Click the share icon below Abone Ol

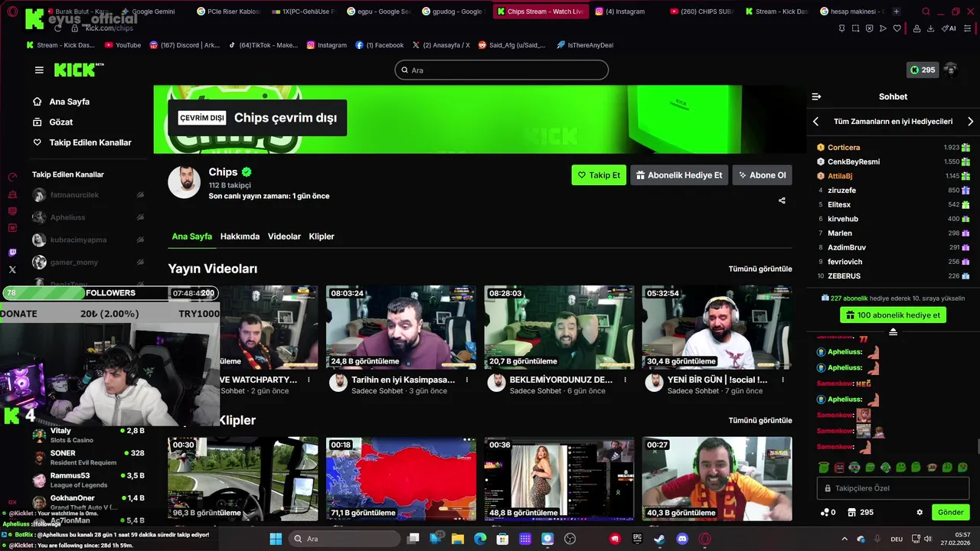(x=782, y=201)
